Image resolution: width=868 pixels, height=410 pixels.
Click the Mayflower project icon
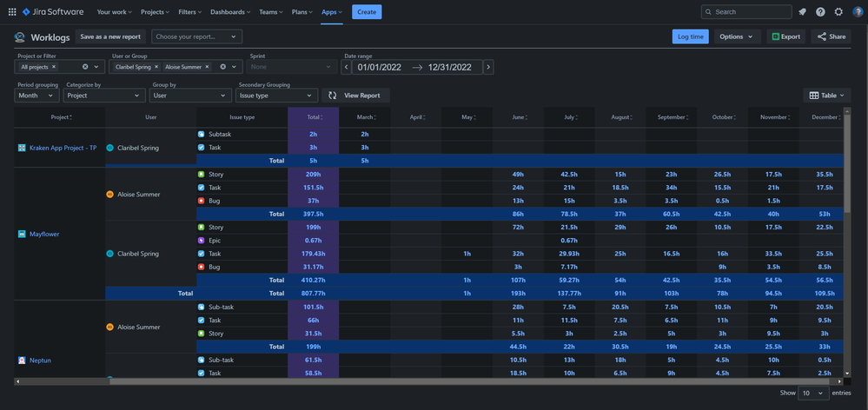point(22,234)
